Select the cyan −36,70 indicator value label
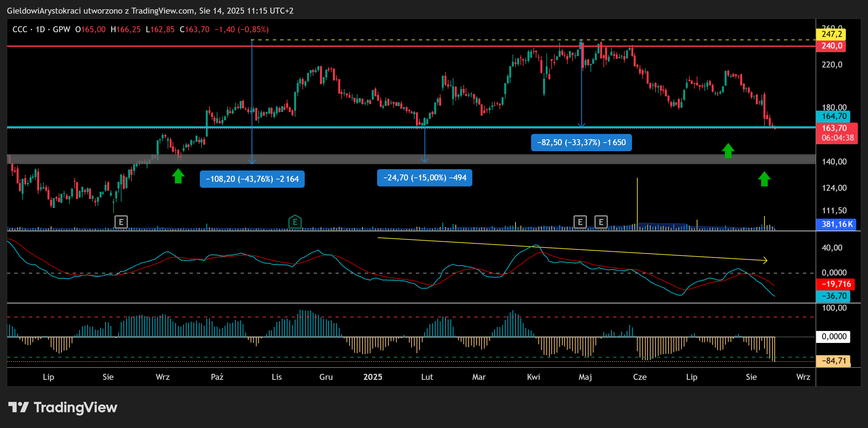 [x=833, y=296]
